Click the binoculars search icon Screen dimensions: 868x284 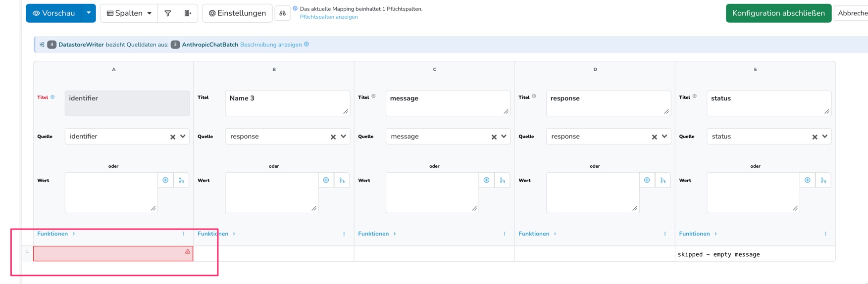coord(282,13)
